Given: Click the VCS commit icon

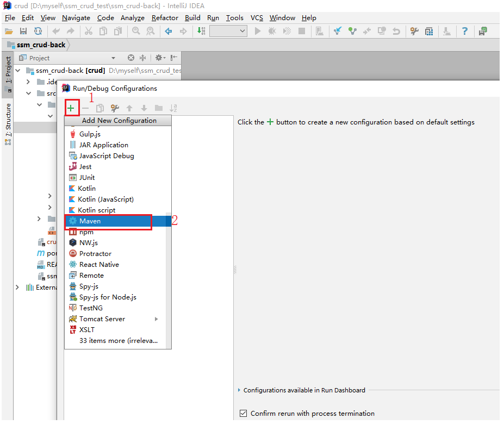Looking at the screenshot, I should [352, 31].
